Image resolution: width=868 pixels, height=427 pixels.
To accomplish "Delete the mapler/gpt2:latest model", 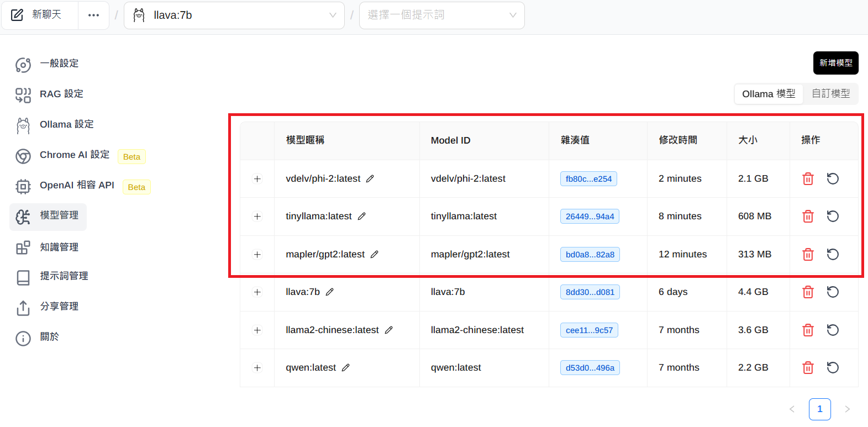I will [x=808, y=254].
